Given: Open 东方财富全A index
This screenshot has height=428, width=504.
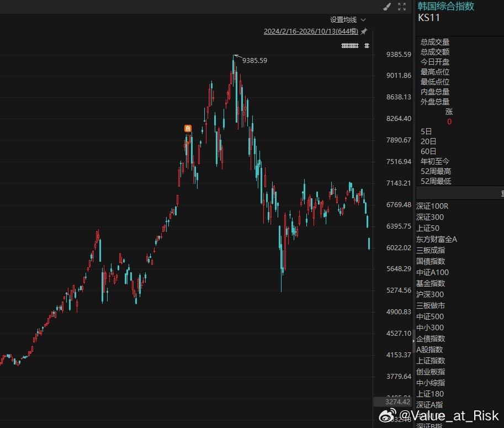Looking at the screenshot, I should [x=437, y=239].
